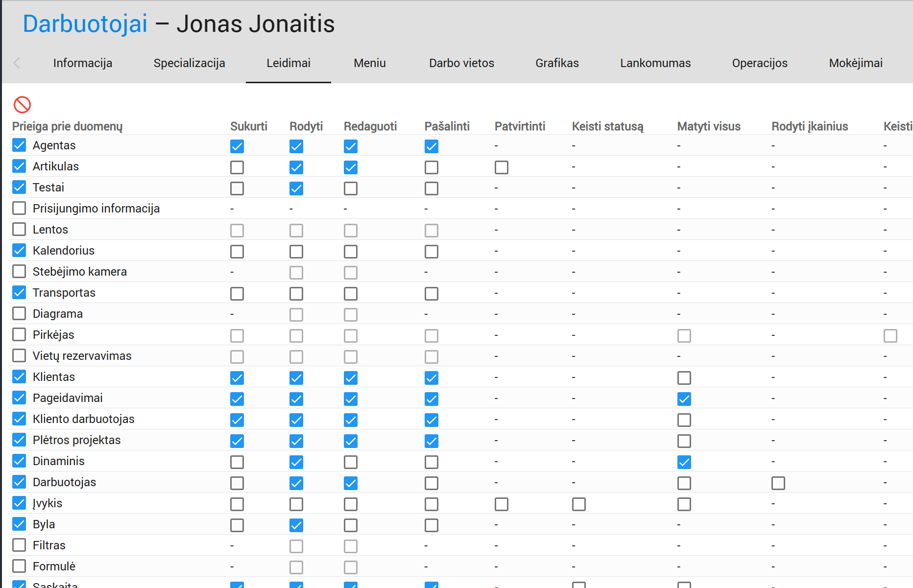Screen dimensions: 913x588
Task: Open the Darbo vietos tab
Action: point(461,63)
